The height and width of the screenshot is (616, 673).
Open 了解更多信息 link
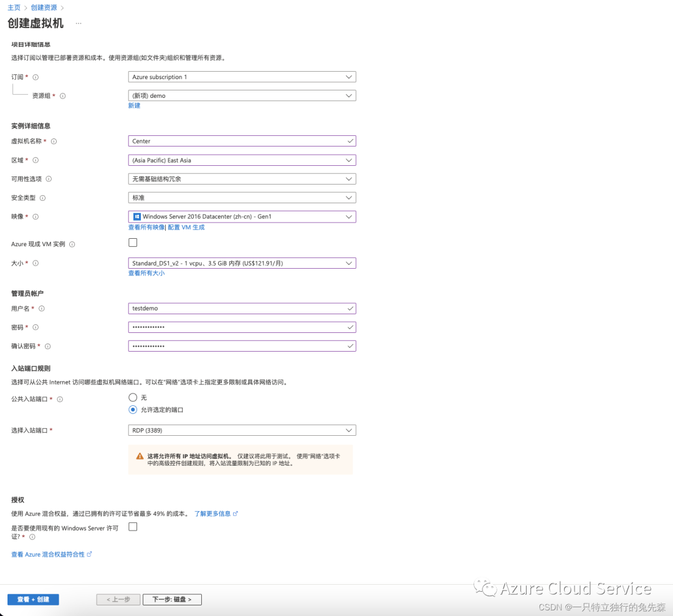coord(212,514)
